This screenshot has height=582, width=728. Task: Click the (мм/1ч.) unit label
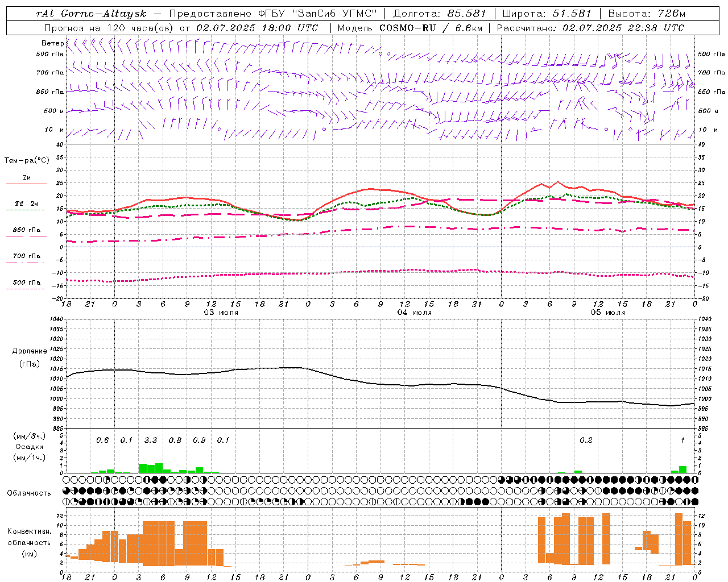point(30,458)
